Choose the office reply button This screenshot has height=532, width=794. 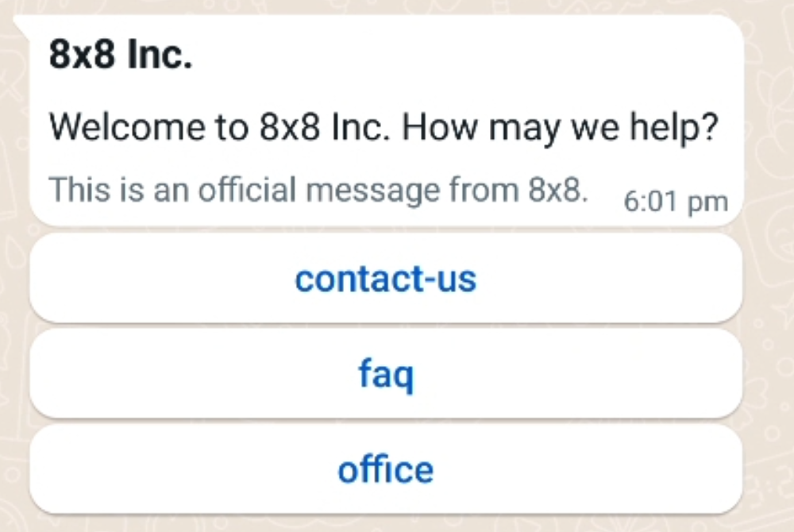(386, 469)
